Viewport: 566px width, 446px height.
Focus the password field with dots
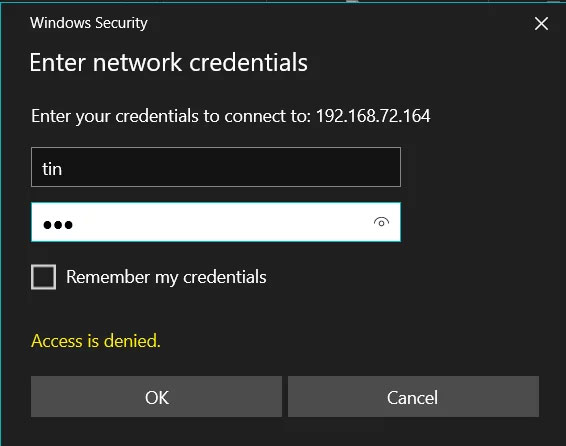tap(216, 222)
